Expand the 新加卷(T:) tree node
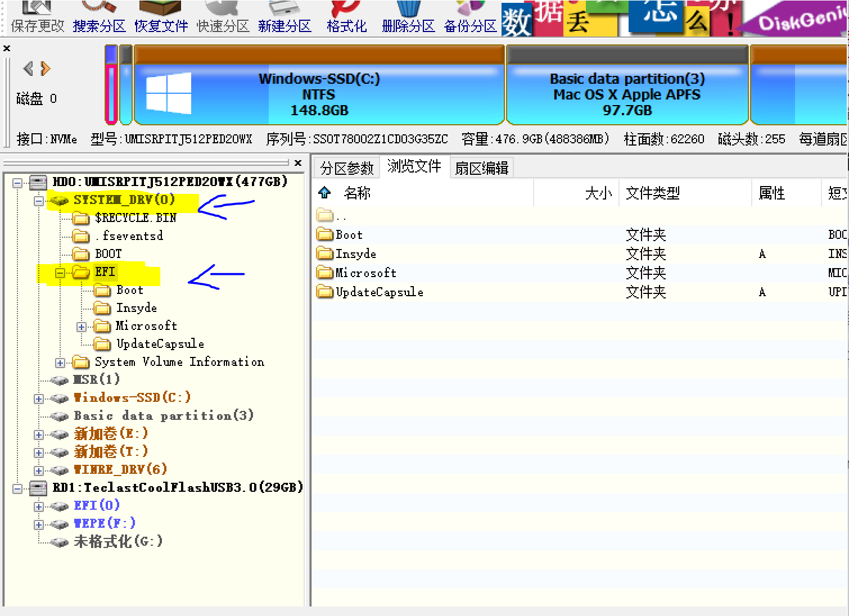Image resolution: width=849 pixels, height=616 pixels. 39,453
